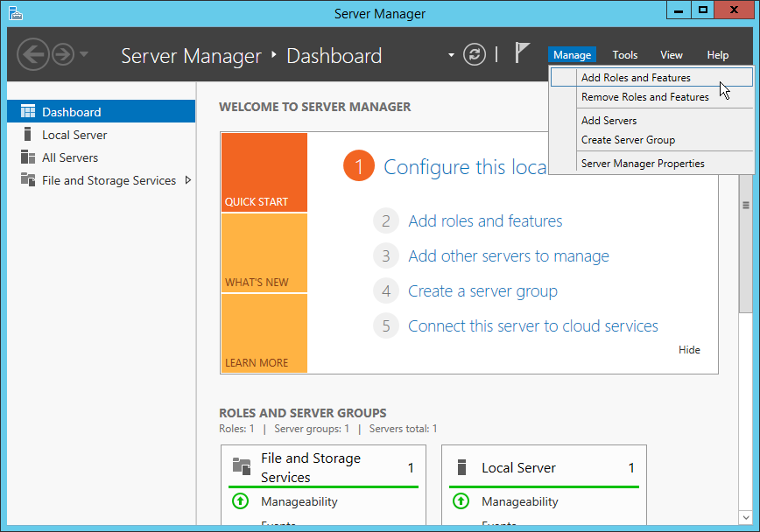Click the 'Servers total: 1' summary text
The width and height of the screenshot is (760, 532).
pyautogui.click(x=404, y=429)
